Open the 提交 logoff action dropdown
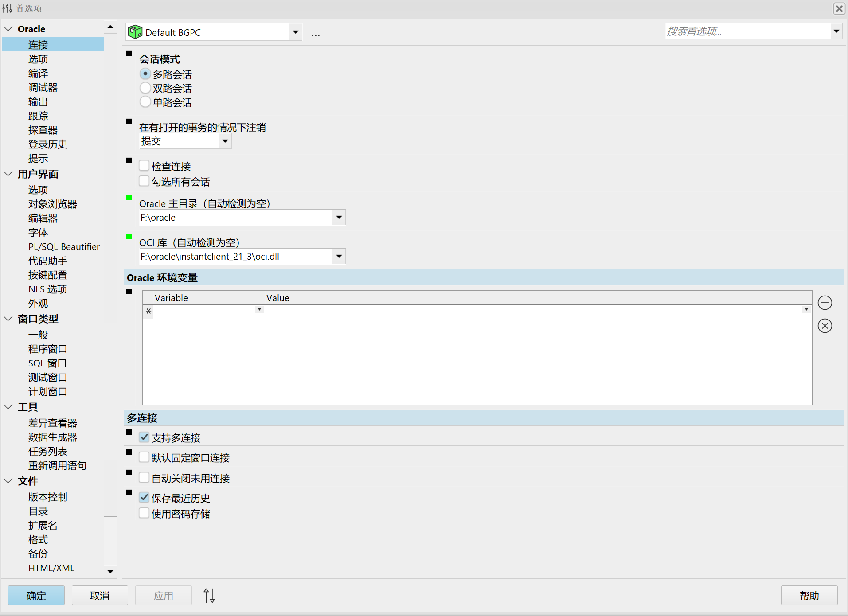 (225, 141)
